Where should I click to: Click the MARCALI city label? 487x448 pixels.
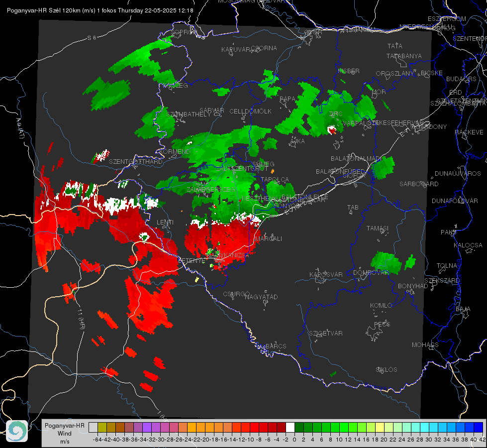pos(268,239)
